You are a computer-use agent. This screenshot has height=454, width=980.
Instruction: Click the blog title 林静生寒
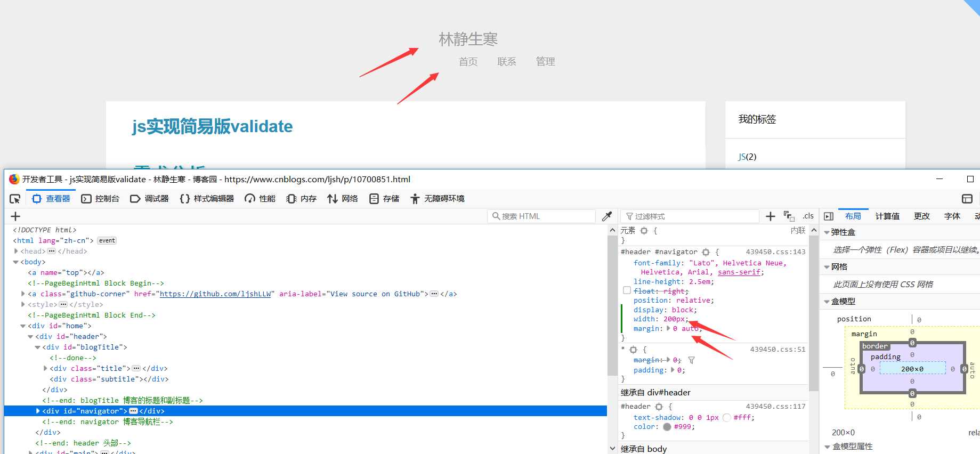click(x=468, y=39)
